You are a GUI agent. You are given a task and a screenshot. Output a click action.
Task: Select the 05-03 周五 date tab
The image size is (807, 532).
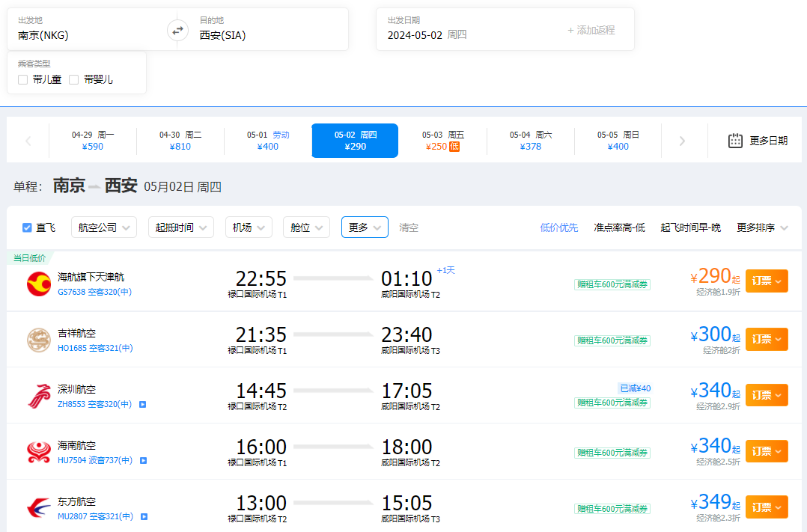pos(442,141)
